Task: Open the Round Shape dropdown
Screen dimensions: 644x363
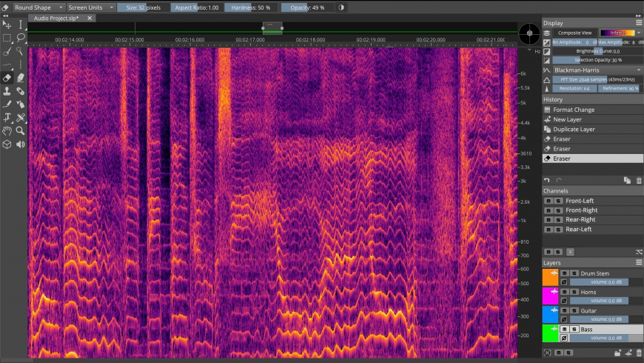Action: [x=38, y=7]
